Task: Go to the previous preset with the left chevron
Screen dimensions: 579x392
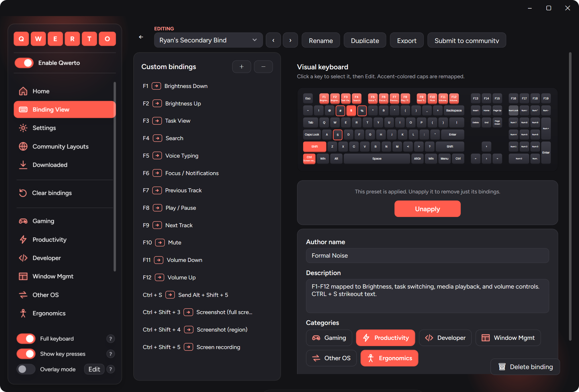Action: click(273, 40)
